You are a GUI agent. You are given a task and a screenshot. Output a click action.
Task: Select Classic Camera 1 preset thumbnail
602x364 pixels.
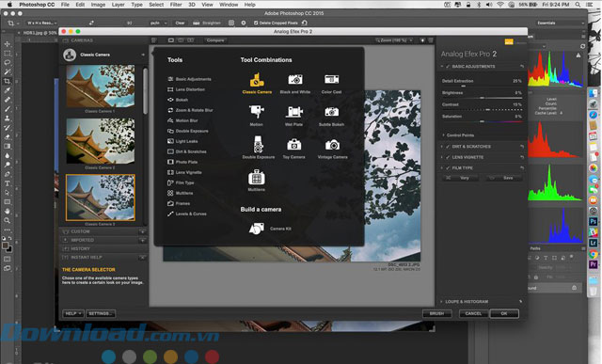pos(101,86)
